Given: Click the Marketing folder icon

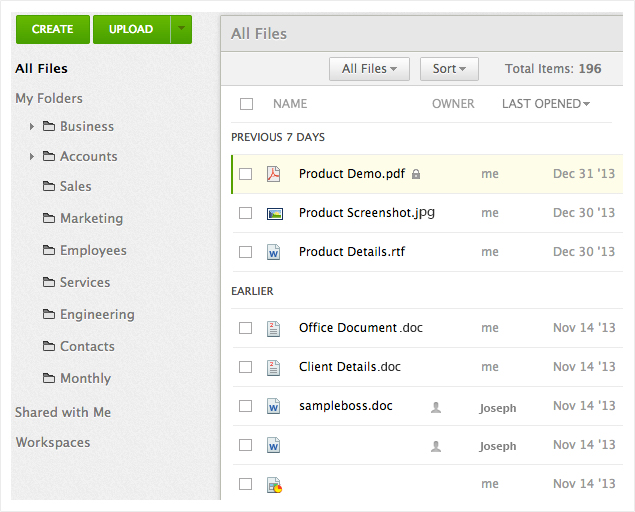Looking at the screenshot, I should click(x=49, y=219).
